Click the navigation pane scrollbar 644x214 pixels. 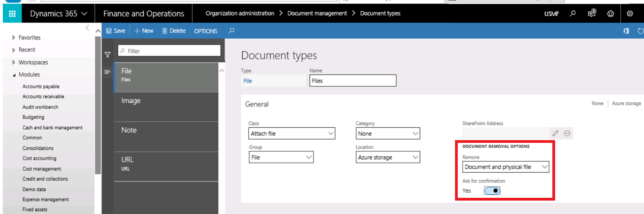click(98, 105)
